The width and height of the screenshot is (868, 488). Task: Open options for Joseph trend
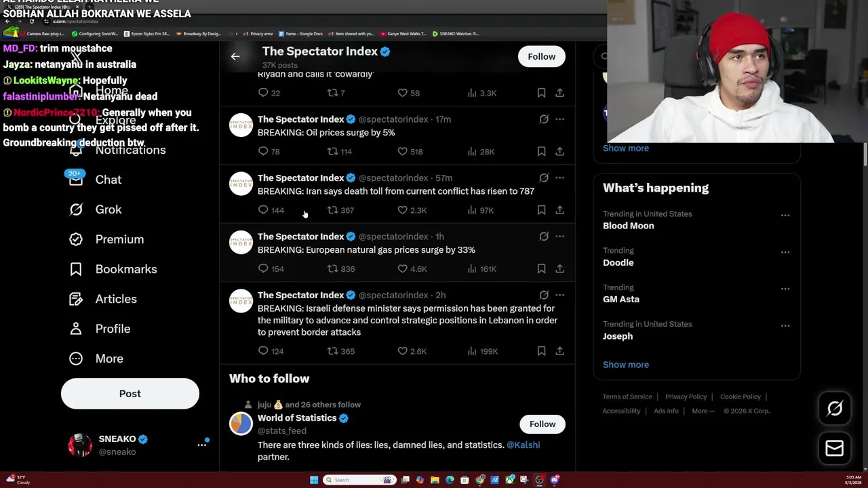pos(785,325)
